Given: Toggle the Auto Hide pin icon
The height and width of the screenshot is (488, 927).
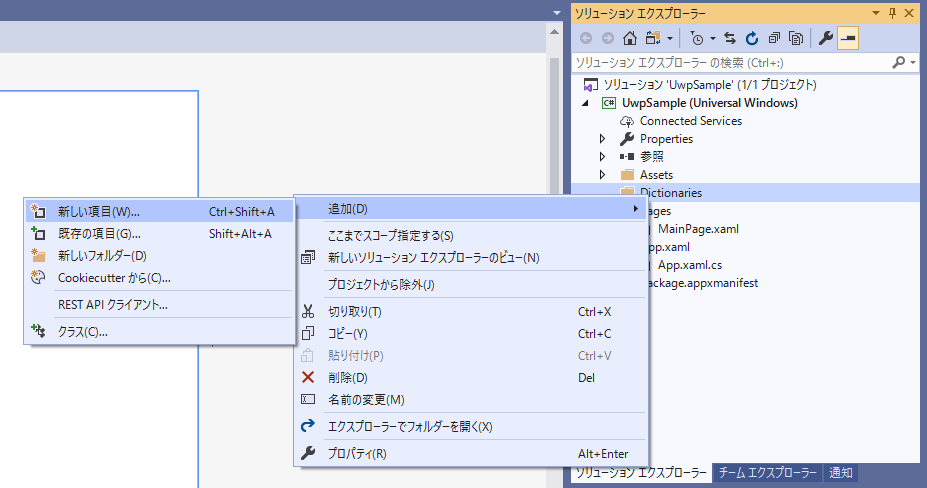Looking at the screenshot, I should coord(892,13).
